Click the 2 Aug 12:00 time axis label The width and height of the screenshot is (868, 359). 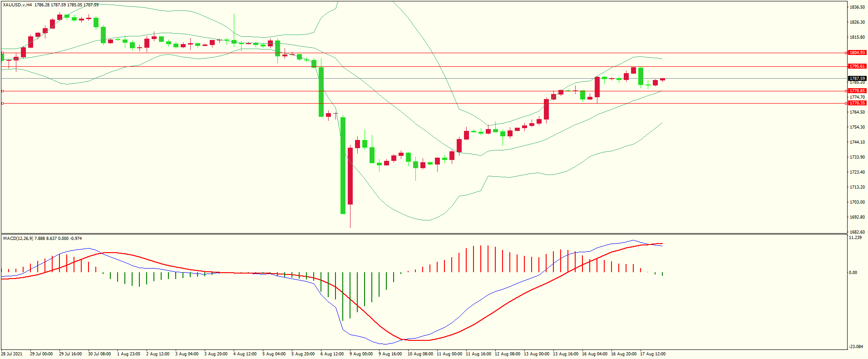pos(158,354)
